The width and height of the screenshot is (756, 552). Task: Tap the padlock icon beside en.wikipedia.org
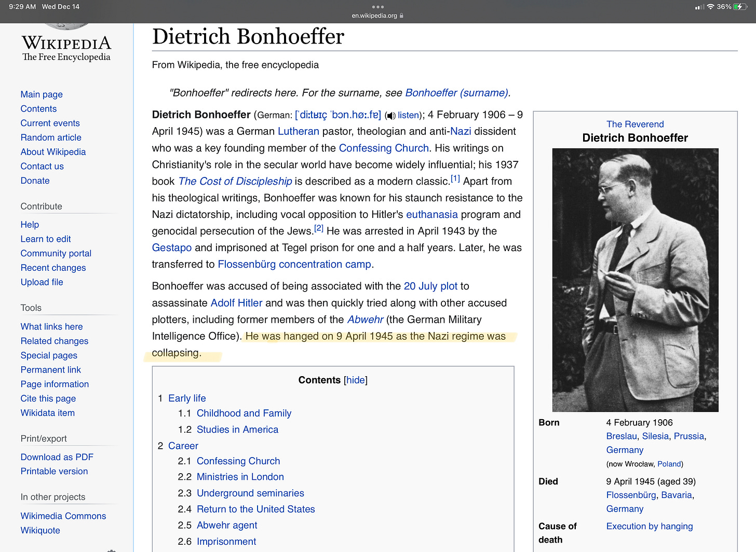pyautogui.click(x=401, y=16)
